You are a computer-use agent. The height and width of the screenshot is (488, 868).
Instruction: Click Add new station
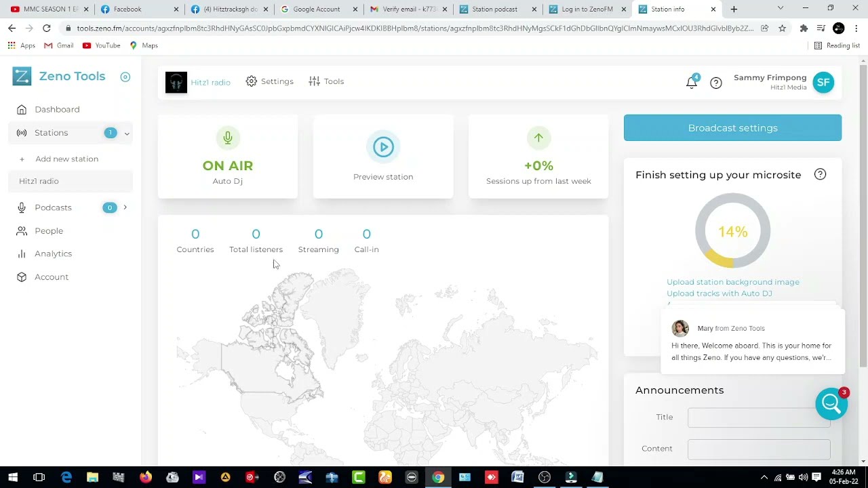[x=66, y=159]
